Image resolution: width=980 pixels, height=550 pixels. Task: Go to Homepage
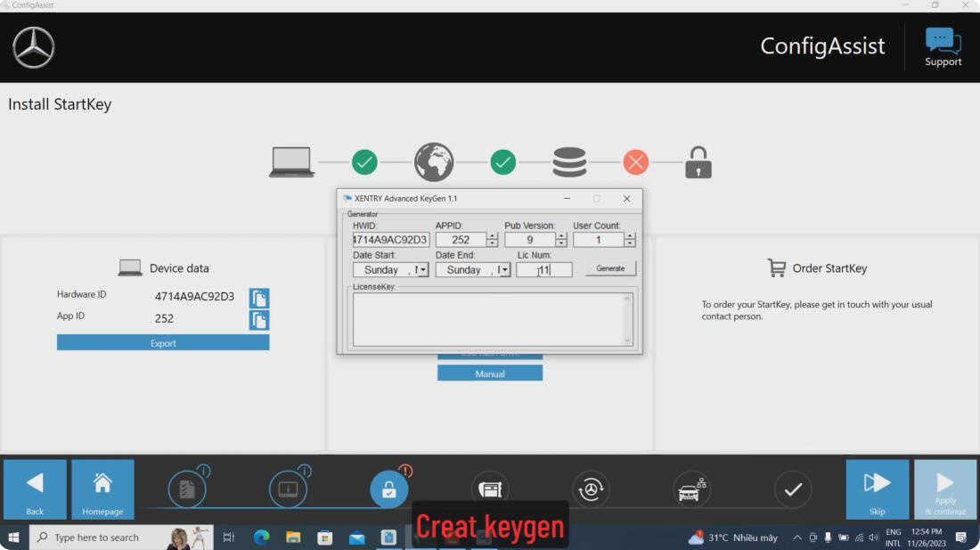coord(102,489)
